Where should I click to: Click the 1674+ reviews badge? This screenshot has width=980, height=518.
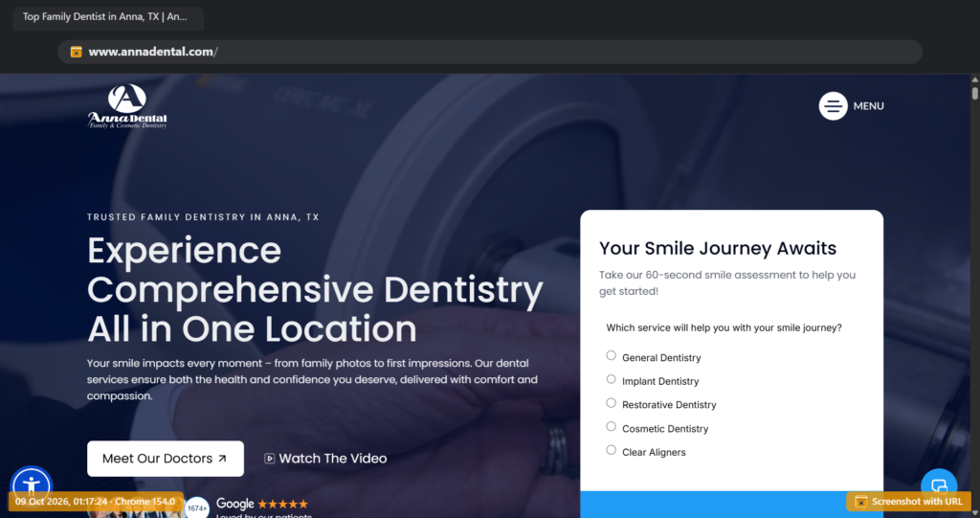coord(197,508)
